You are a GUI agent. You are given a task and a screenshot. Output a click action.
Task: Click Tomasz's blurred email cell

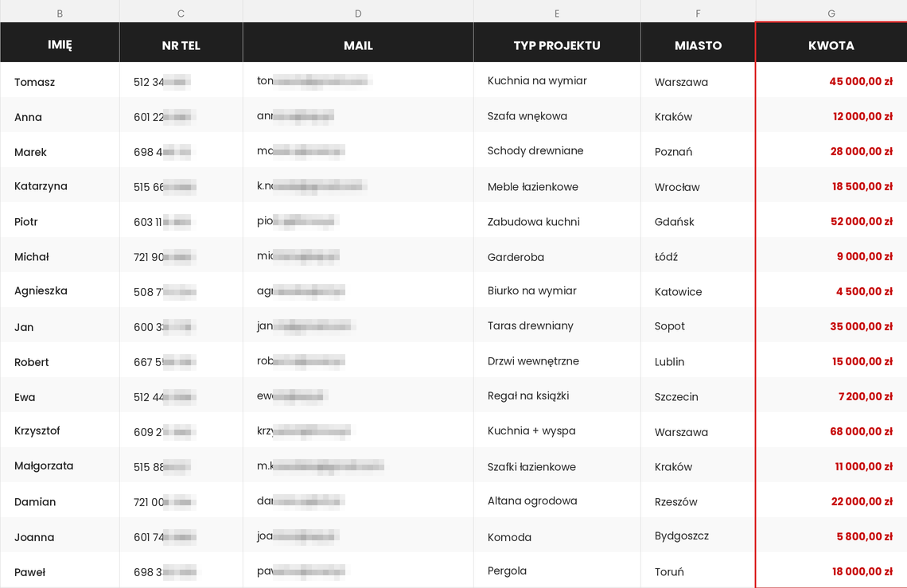pyautogui.click(x=358, y=80)
